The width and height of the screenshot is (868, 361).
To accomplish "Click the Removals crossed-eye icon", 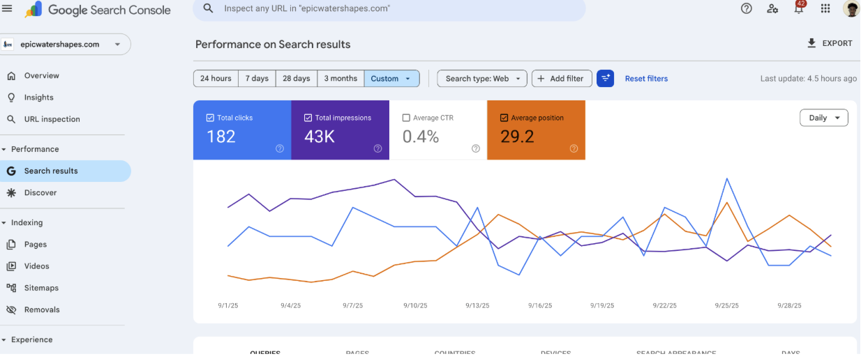I will click(11, 309).
